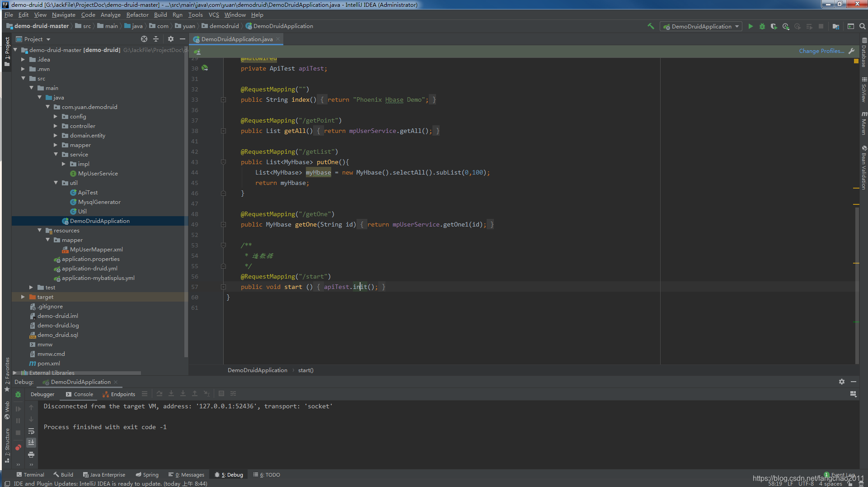Switch to the Debugger tab
The width and height of the screenshot is (868, 487).
[42, 394]
